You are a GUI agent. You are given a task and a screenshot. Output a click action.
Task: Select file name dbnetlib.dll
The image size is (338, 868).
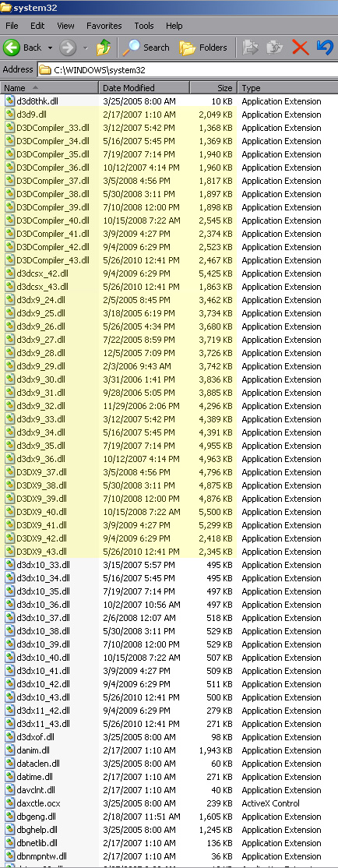[x=37, y=843]
